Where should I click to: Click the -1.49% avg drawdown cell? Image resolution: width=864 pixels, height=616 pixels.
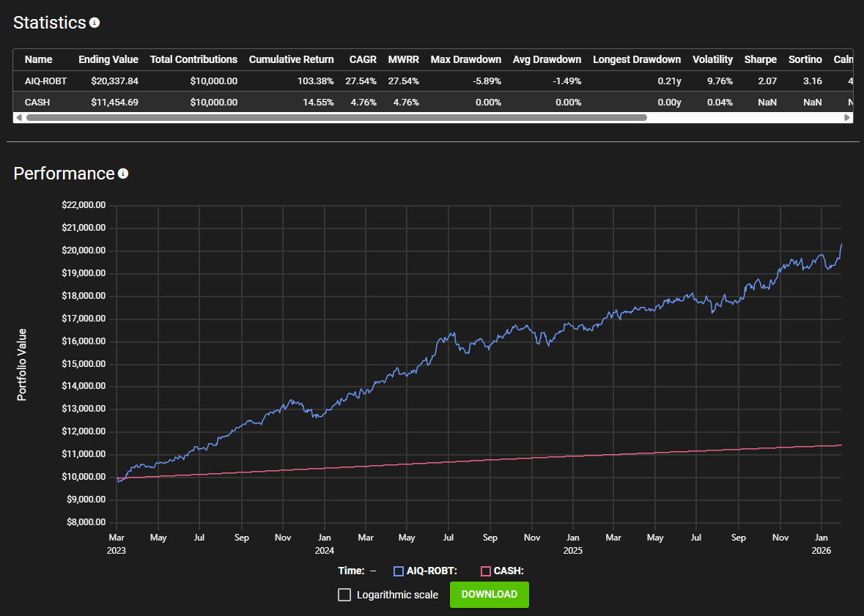click(x=567, y=81)
